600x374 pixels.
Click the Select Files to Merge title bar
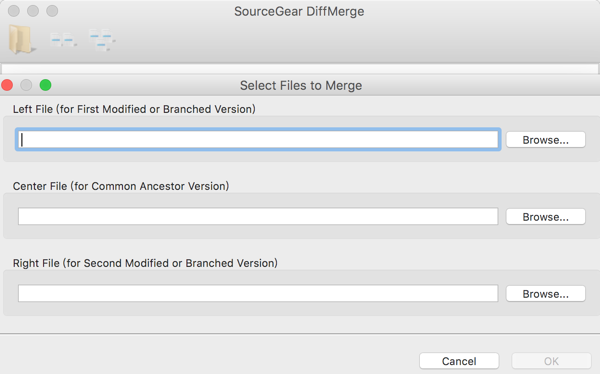(301, 85)
